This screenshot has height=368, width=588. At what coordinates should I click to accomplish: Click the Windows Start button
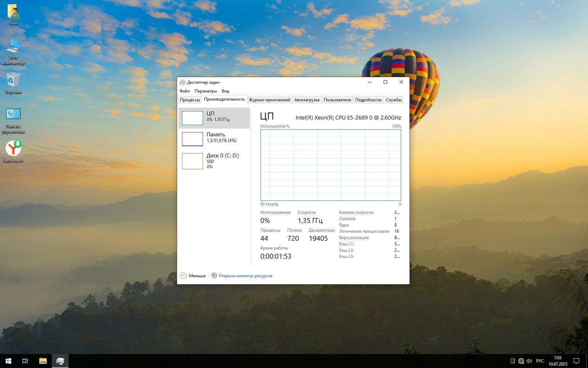[x=8, y=361]
